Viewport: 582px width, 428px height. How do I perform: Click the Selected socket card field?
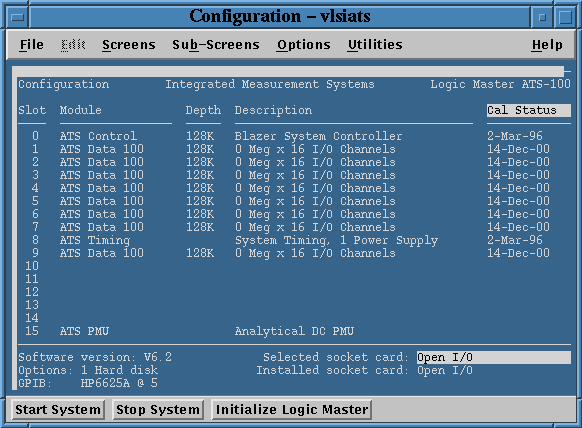[494, 357]
